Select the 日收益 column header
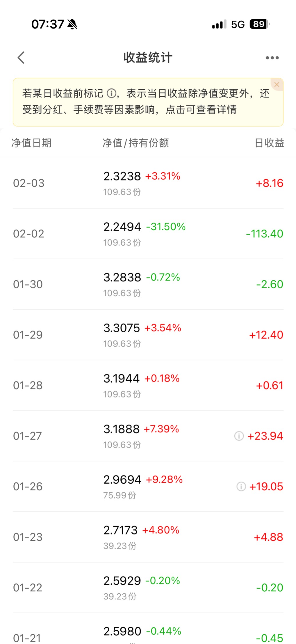The width and height of the screenshot is (296, 644). pyautogui.click(x=270, y=143)
